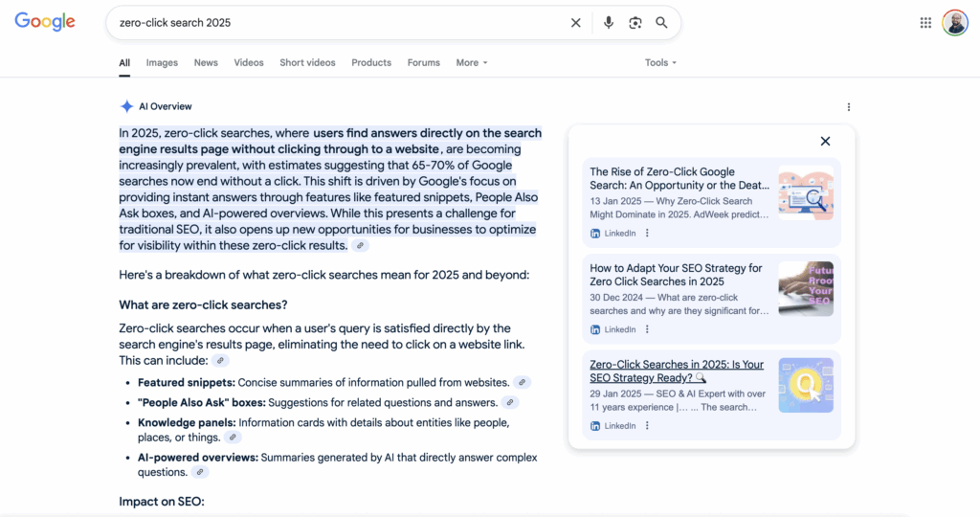Open 'How to Adapt Your SEO Strategy' link
This screenshot has height=517, width=980.
point(676,275)
